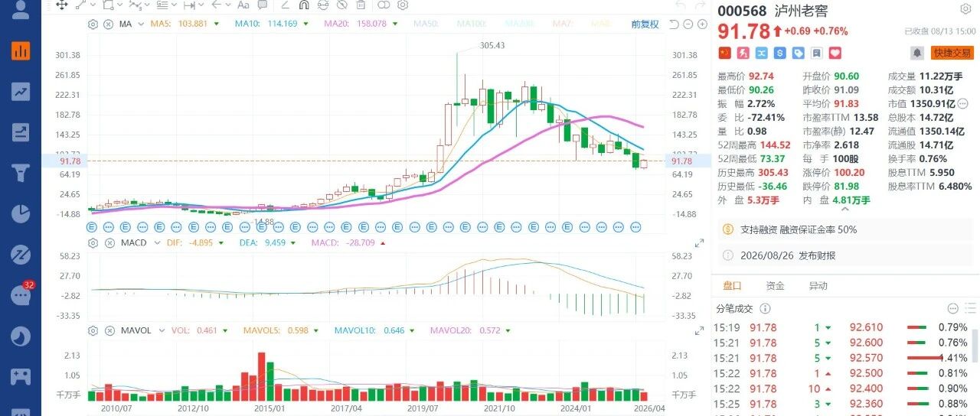Screen dimensions: 980x416
Task: Click the 前复权 adjustment link
Action: [645, 24]
